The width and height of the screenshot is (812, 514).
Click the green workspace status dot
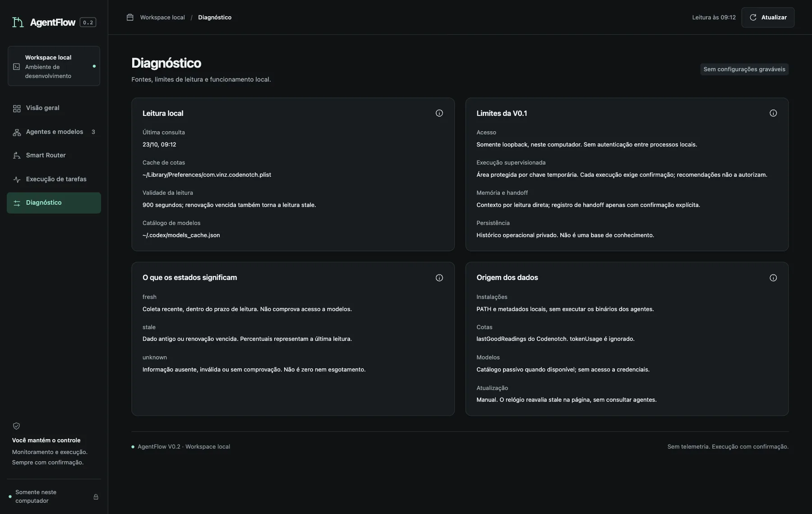pyautogui.click(x=94, y=66)
